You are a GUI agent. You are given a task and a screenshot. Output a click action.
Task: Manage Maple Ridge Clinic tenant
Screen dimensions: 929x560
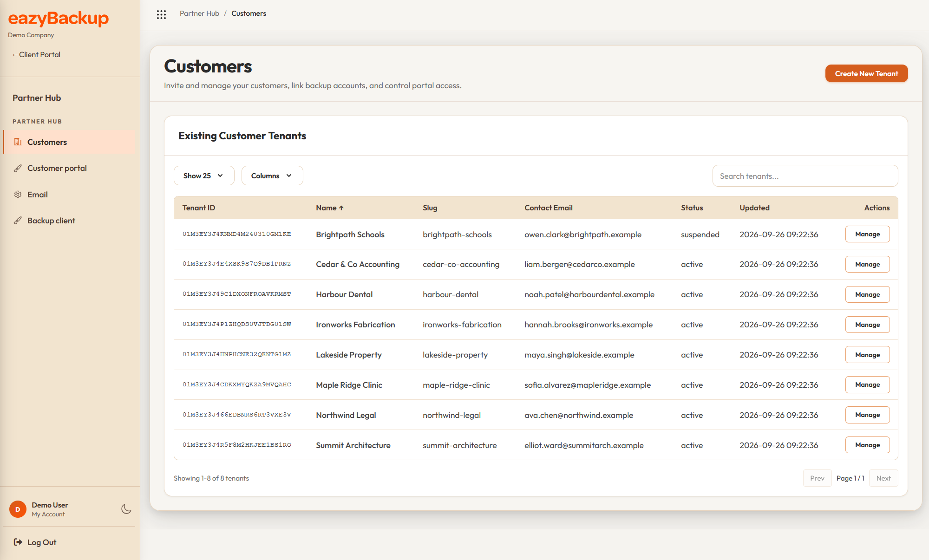tap(867, 384)
